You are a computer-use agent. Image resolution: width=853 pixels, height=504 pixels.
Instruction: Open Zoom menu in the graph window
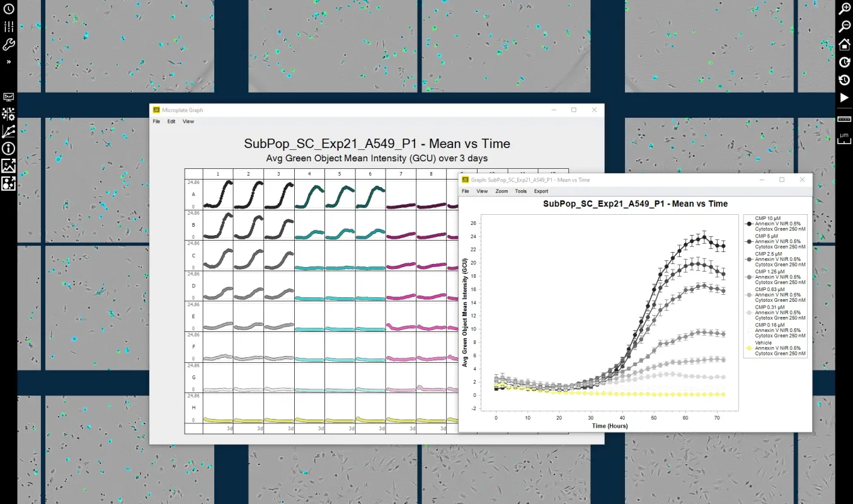501,191
